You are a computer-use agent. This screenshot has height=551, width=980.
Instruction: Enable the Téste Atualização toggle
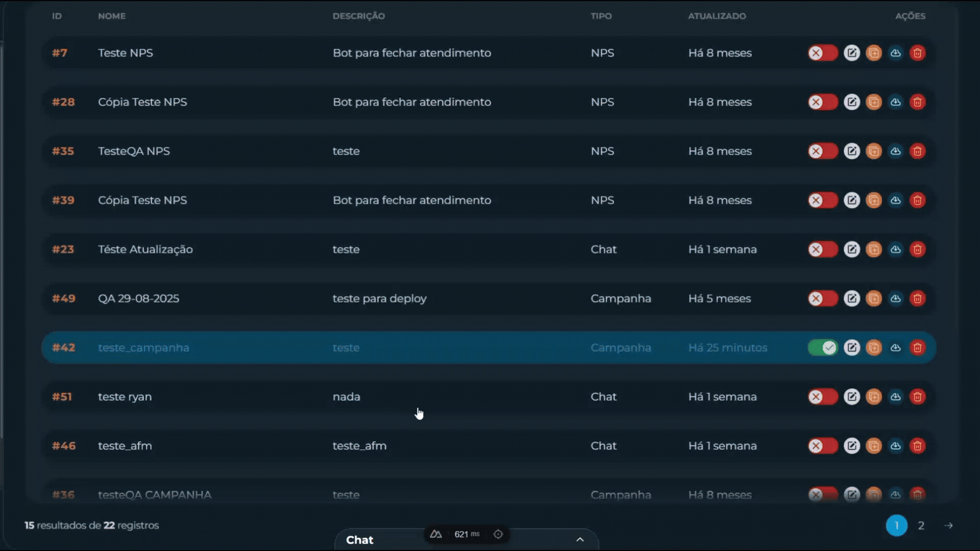coord(823,249)
